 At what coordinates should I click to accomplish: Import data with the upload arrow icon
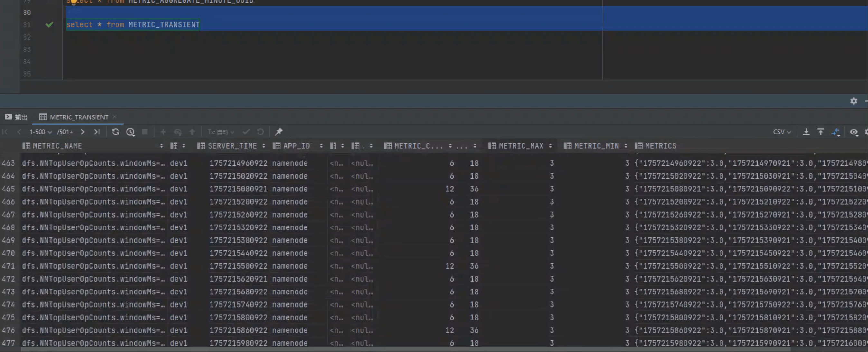pyautogui.click(x=821, y=132)
